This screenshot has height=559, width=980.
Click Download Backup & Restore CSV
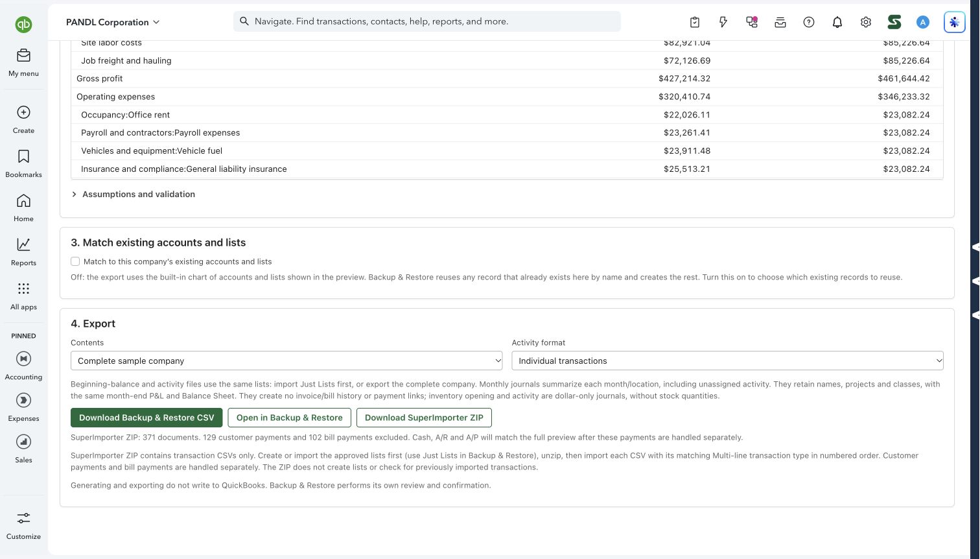[146, 418]
